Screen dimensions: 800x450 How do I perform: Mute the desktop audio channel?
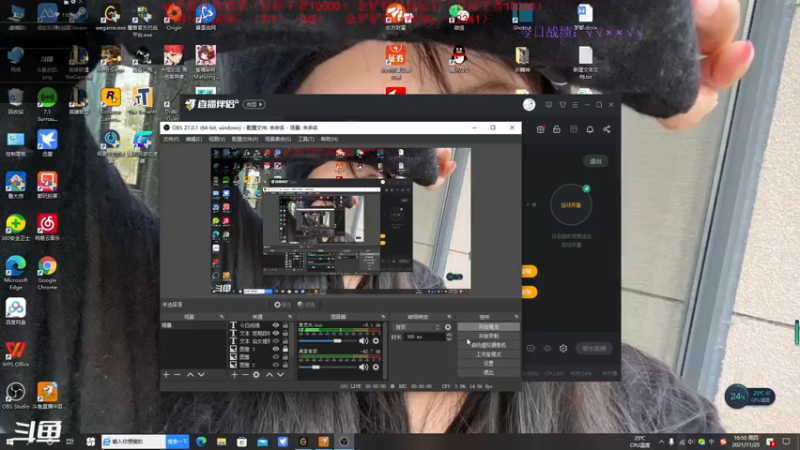tap(363, 367)
